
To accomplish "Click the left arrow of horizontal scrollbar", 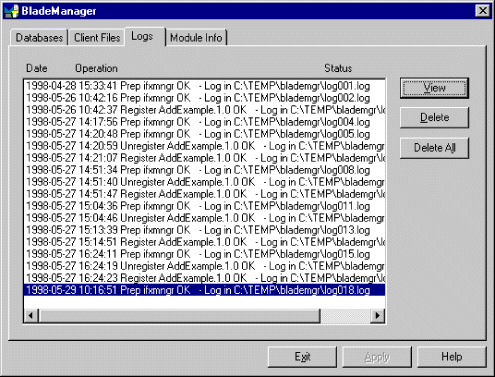I will pyautogui.click(x=31, y=315).
